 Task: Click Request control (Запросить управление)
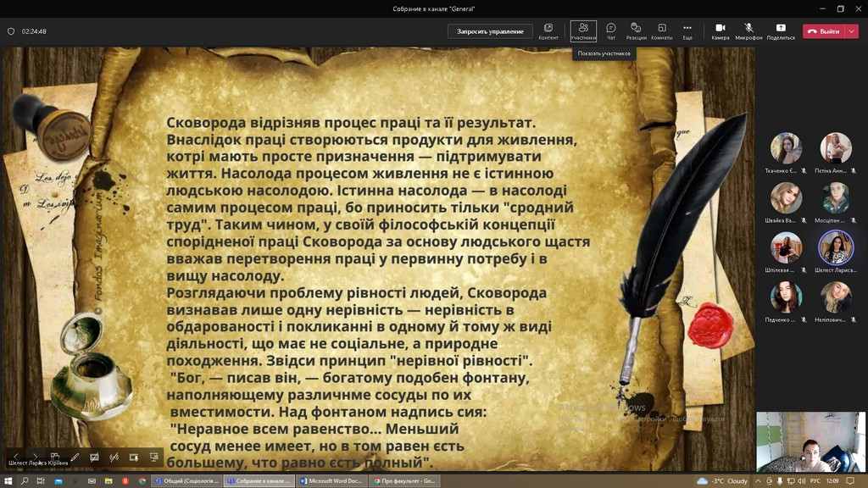tap(490, 31)
